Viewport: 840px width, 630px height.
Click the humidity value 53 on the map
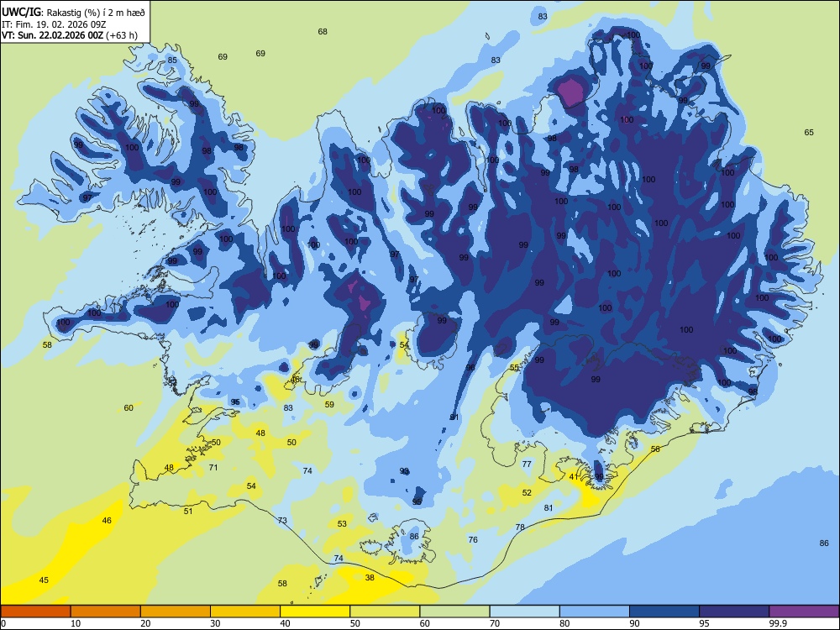(x=342, y=523)
